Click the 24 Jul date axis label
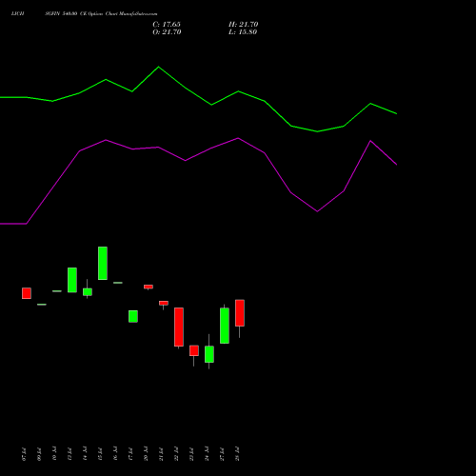The height and width of the screenshot is (476, 476). (x=208, y=454)
